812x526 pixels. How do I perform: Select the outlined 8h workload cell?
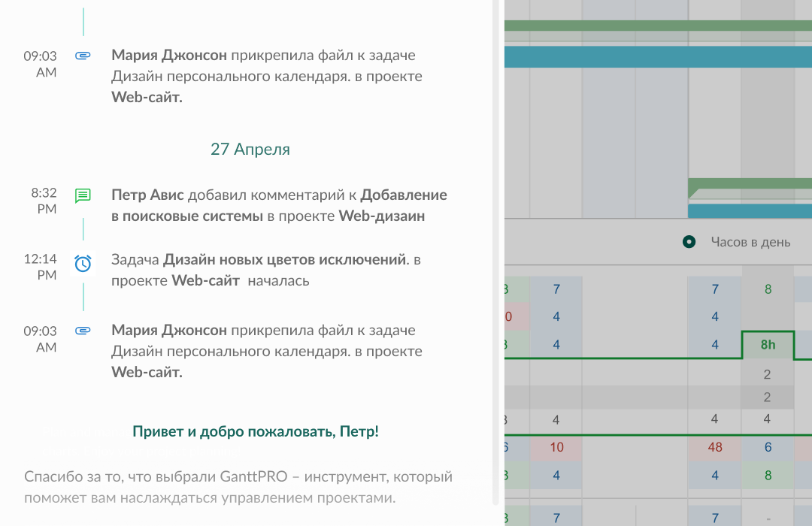(768, 345)
